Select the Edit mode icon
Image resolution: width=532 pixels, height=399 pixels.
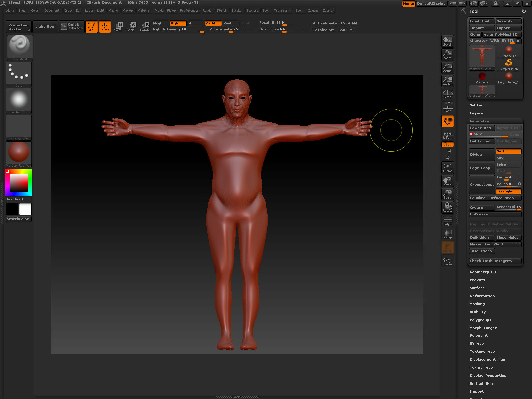(x=91, y=27)
